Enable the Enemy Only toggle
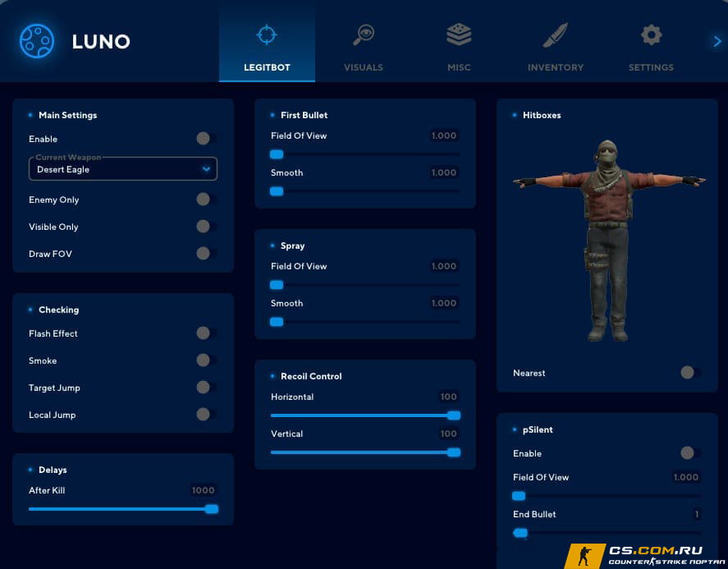Screen dimensions: 728x569 point(206,200)
